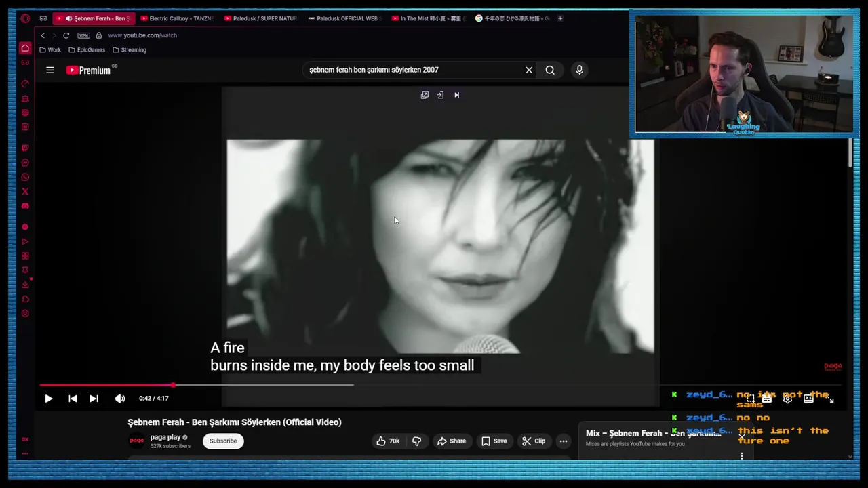Open the Mix playlist options menu

click(x=742, y=455)
